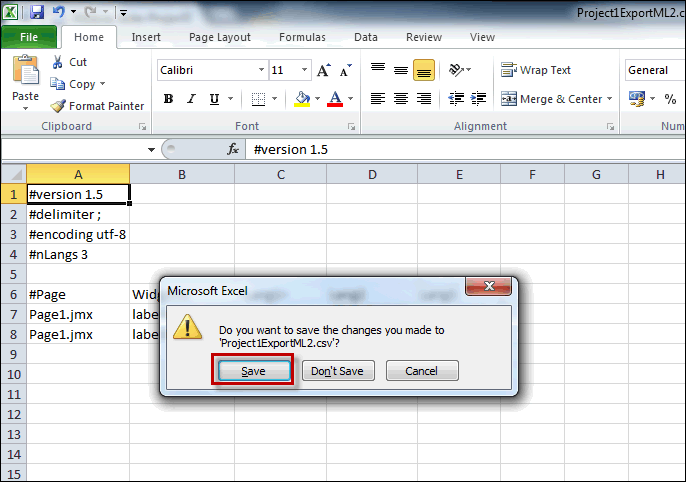Click Increase Indent icon
Viewport: 686px width, 482px height.
(x=479, y=99)
